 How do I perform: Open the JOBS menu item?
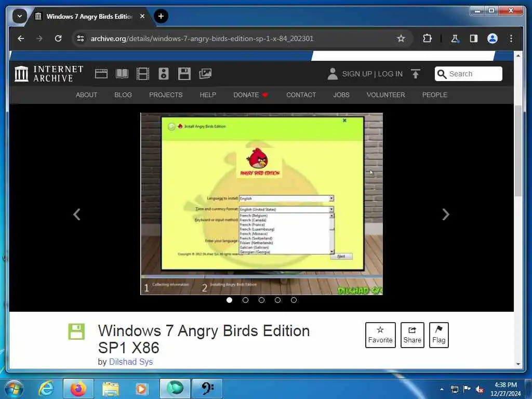(x=341, y=95)
